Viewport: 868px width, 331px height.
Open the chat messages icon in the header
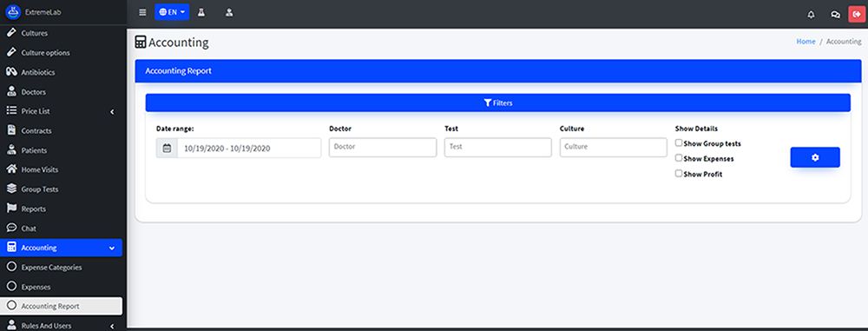tap(835, 15)
